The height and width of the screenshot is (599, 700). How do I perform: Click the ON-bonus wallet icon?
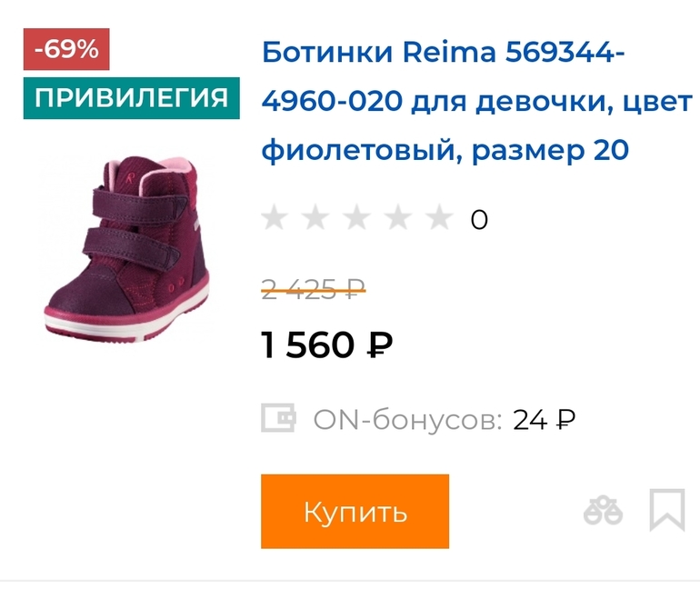pyautogui.click(x=278, y=418)
